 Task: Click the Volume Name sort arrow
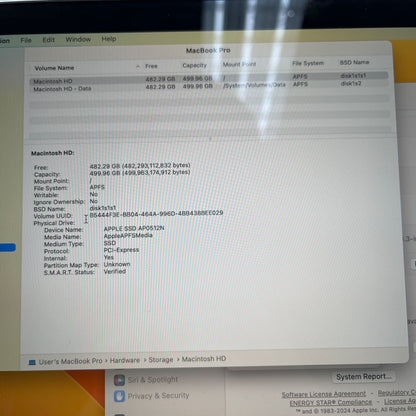click(x=138, y=66)
